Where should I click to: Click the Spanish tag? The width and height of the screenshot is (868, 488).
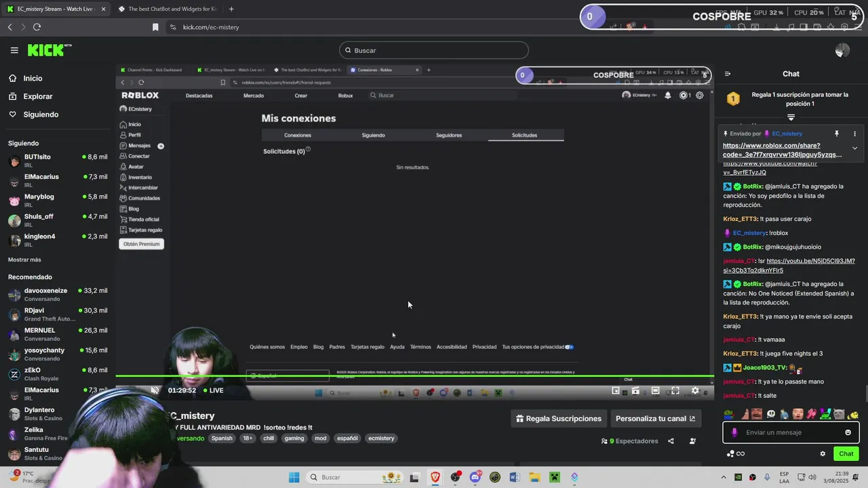222,439
